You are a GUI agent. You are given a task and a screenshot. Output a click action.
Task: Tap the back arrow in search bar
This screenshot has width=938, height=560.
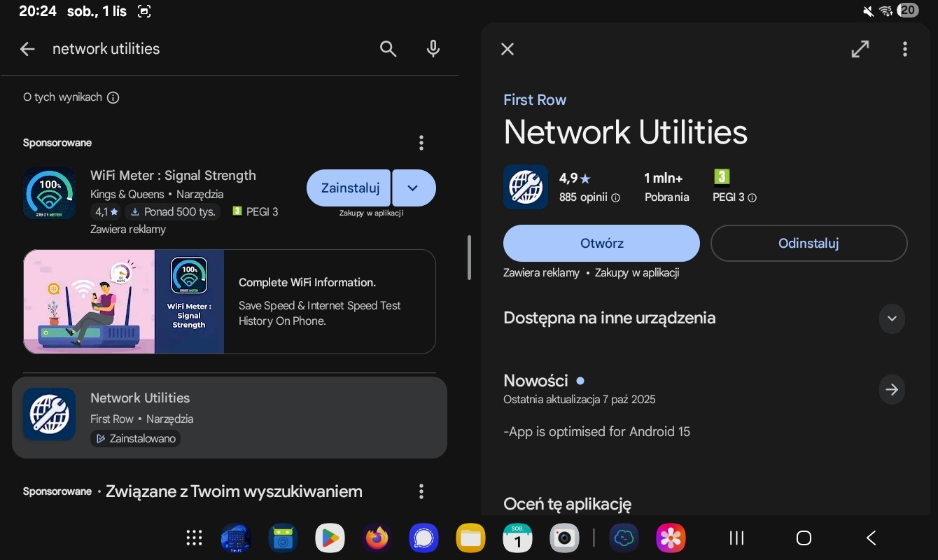point(27,49)
